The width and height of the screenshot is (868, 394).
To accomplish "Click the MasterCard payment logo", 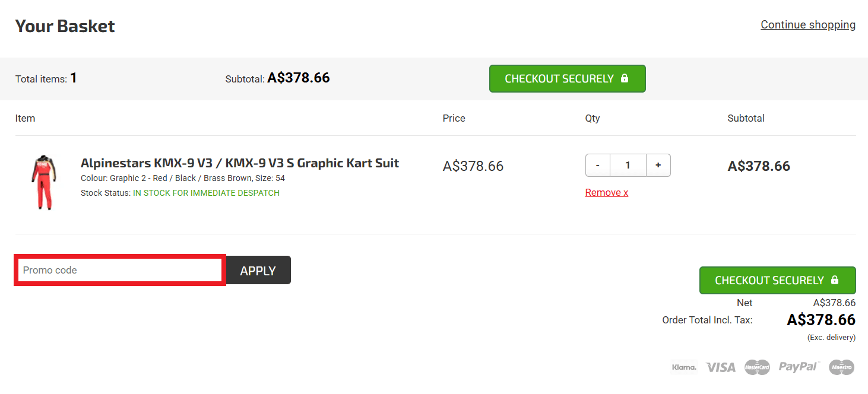I will click(757, 367).
